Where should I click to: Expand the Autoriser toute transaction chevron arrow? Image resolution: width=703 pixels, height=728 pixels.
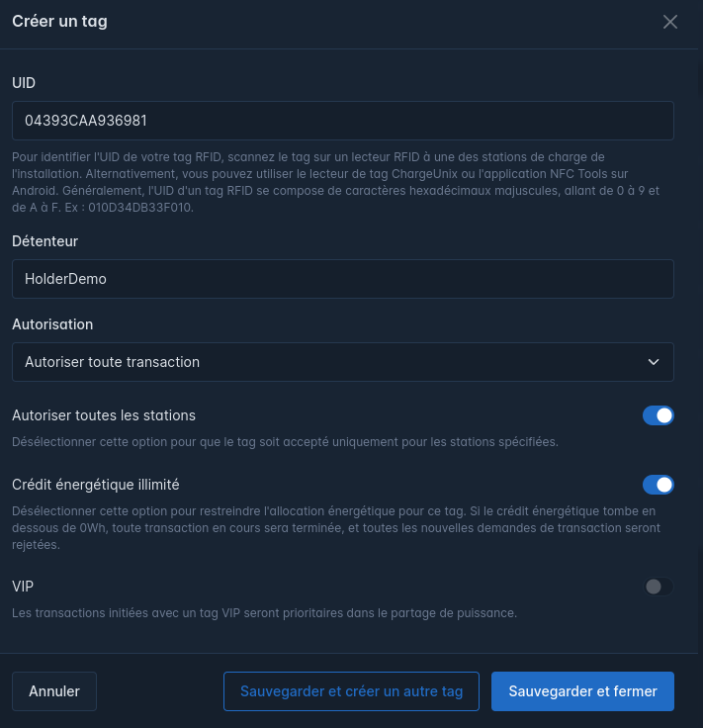(654, 362)
